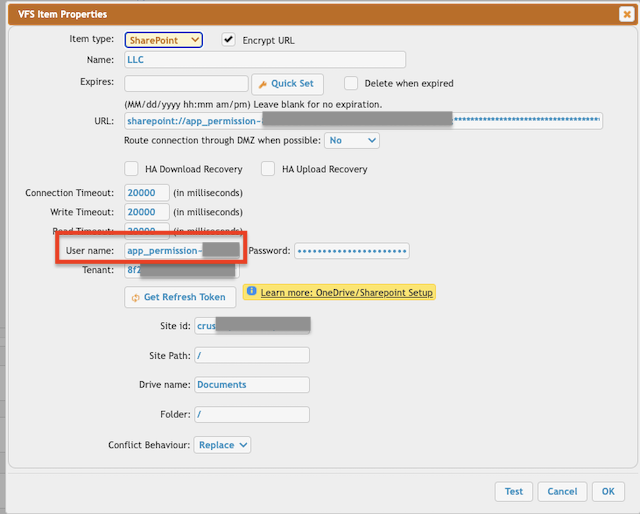
Task: Enable HA Download Recovery checkbox
Action: [131, 169]
